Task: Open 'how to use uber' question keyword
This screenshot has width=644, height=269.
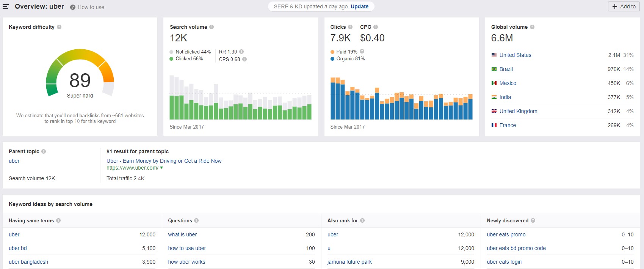Action: pos(187,248)
